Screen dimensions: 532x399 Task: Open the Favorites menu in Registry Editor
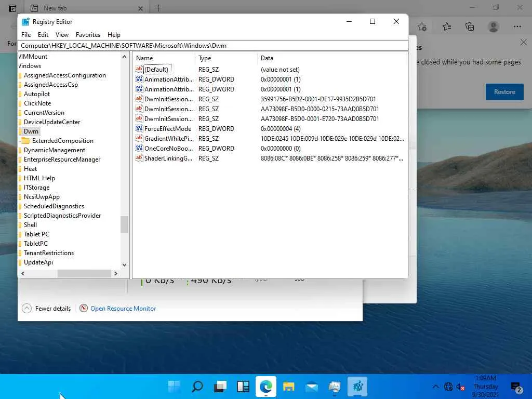88,35
